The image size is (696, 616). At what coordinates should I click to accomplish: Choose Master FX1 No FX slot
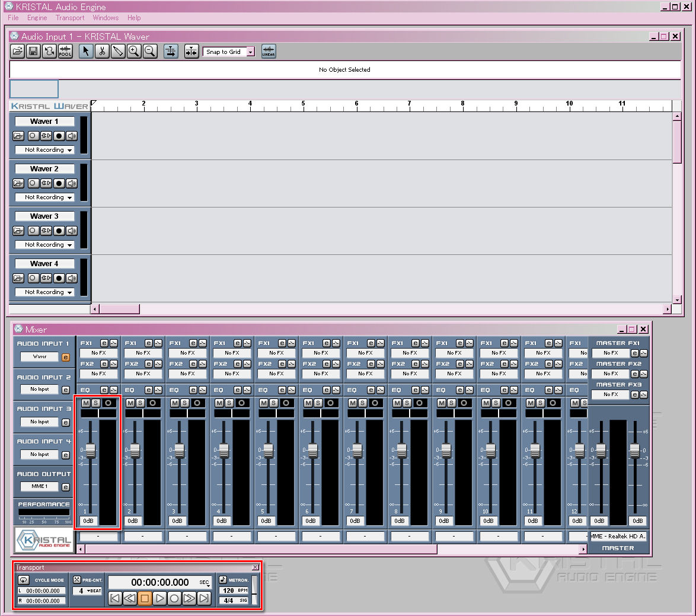610,353
